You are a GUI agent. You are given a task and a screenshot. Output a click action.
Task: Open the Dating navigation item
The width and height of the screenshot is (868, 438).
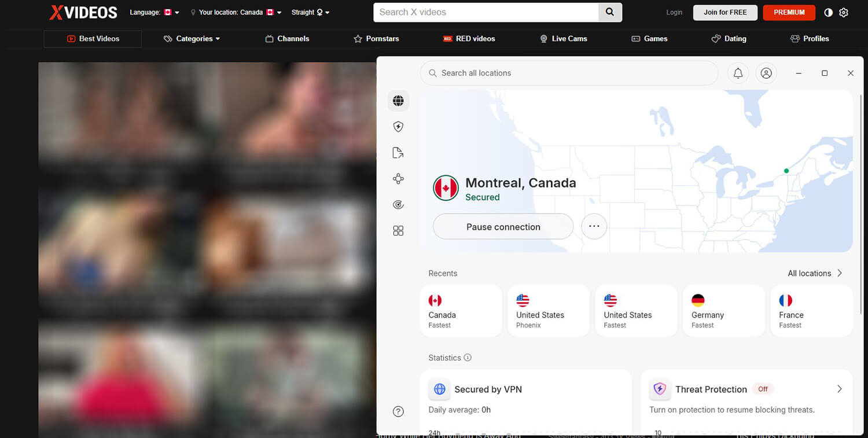[729, 39]
